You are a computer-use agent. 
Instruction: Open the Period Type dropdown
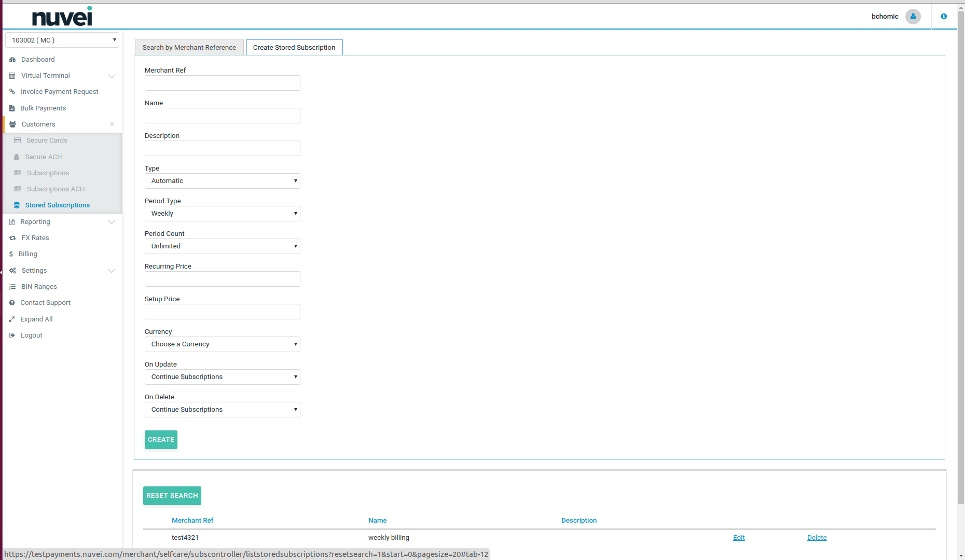tap(222, 214)
